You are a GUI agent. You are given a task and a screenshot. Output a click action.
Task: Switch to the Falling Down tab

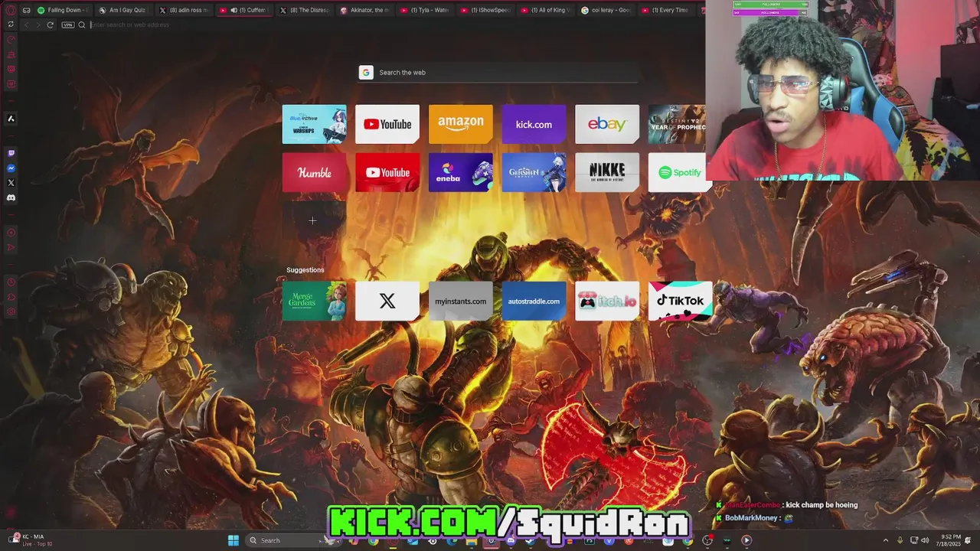[x=64, y=10]
